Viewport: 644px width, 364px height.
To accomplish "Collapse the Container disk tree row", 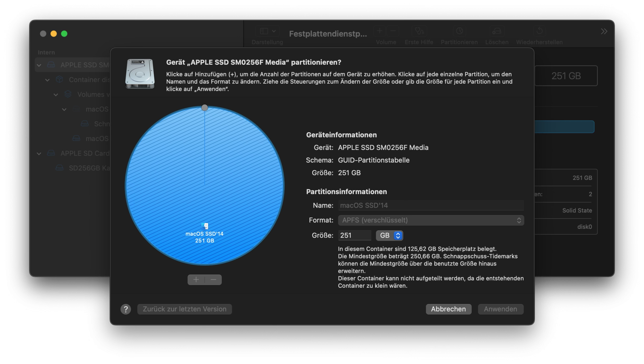I will 47,80.
